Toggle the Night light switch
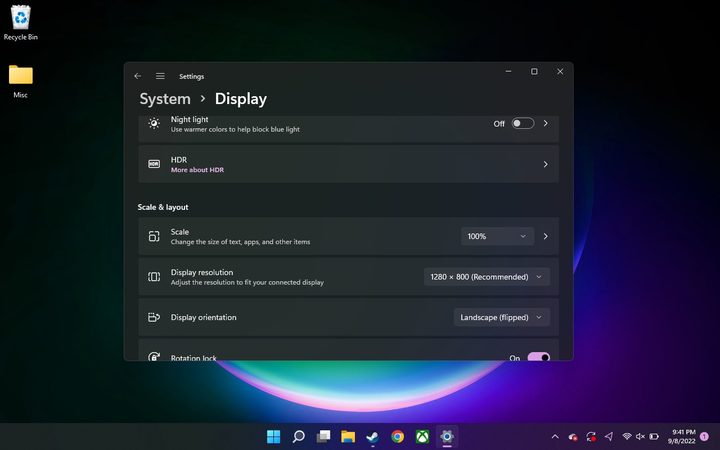Image resolution: width=720 pixels, height=450 pixels. (x=523, y=123)
